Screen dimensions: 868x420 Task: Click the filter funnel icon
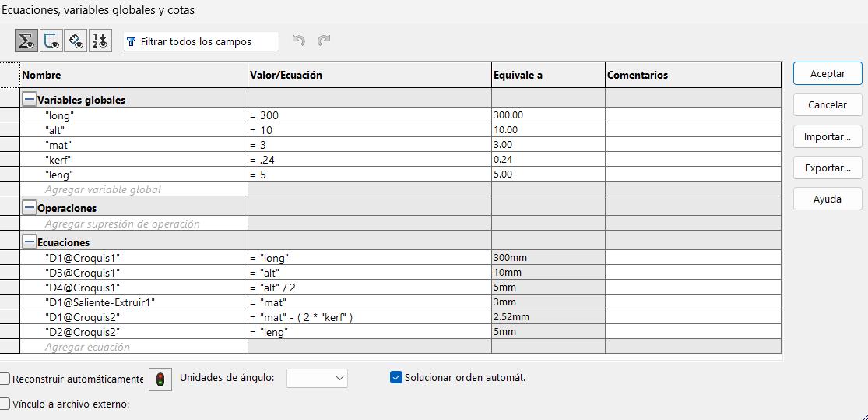131,41
